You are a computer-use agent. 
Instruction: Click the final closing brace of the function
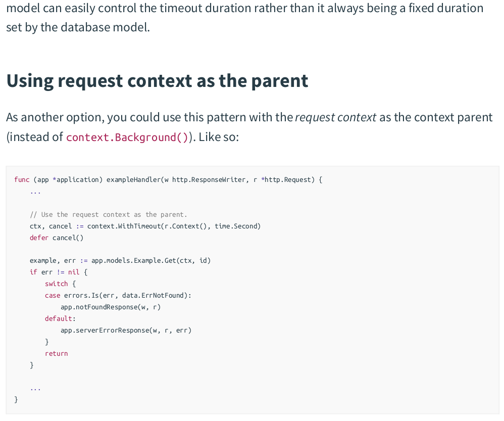[16, 400]
